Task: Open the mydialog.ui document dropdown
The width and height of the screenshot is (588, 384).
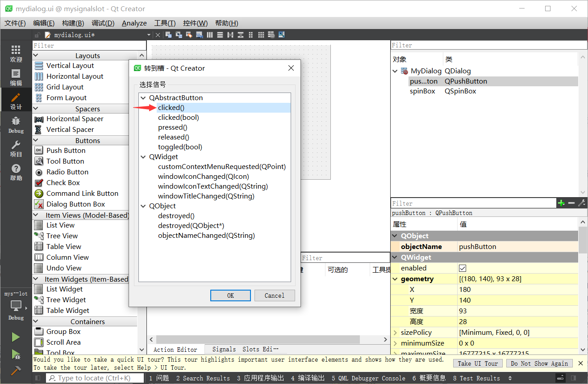Action: point(149,35)
